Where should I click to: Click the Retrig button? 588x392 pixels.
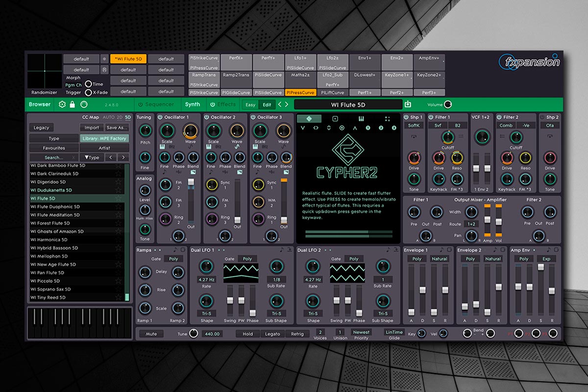pyautogui.click(x=297, y=334)
